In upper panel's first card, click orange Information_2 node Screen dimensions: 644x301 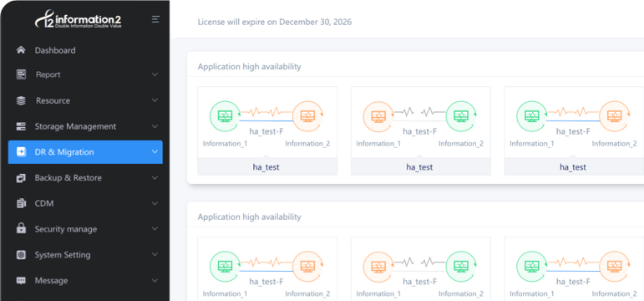point(307,117)
